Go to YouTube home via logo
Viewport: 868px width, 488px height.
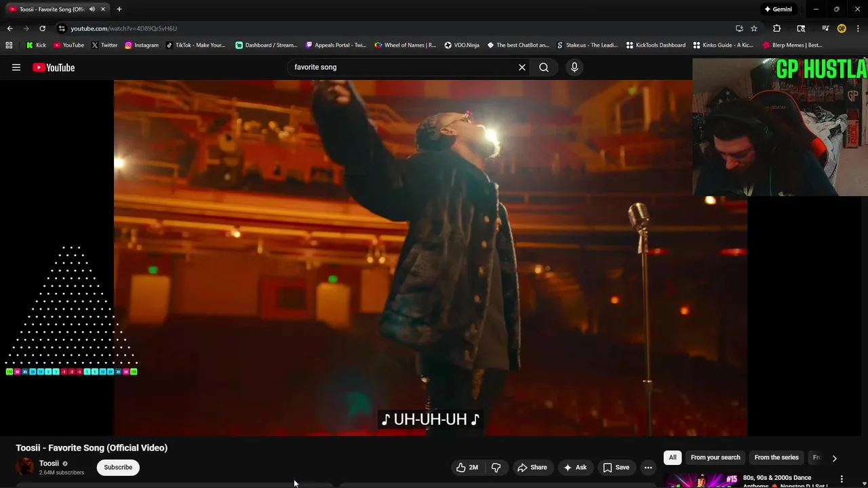pos(54,67)
